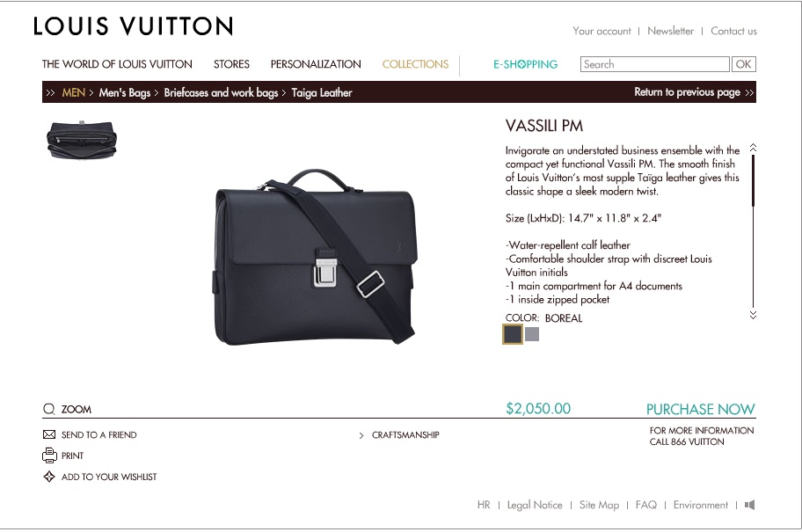Screen dimensions: 802x532
Task: Click the Send to a Friend envelope icon
Action: [x=49, y=434]
